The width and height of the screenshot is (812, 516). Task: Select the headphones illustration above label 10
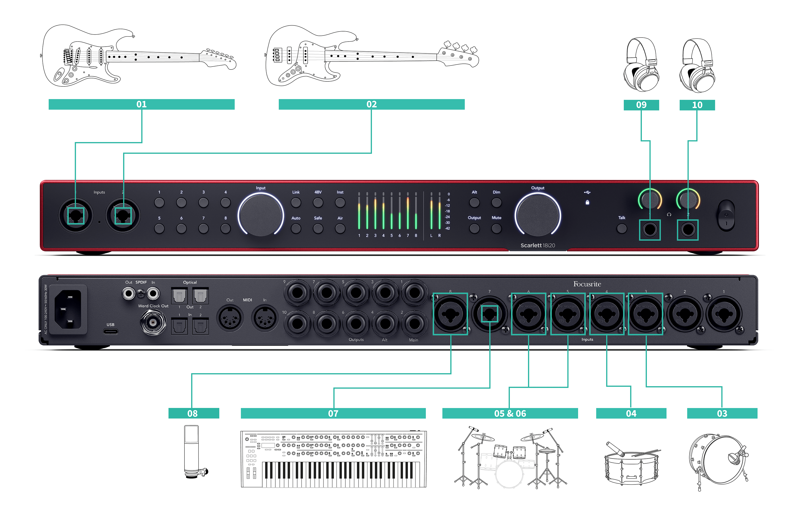(697, 66)
